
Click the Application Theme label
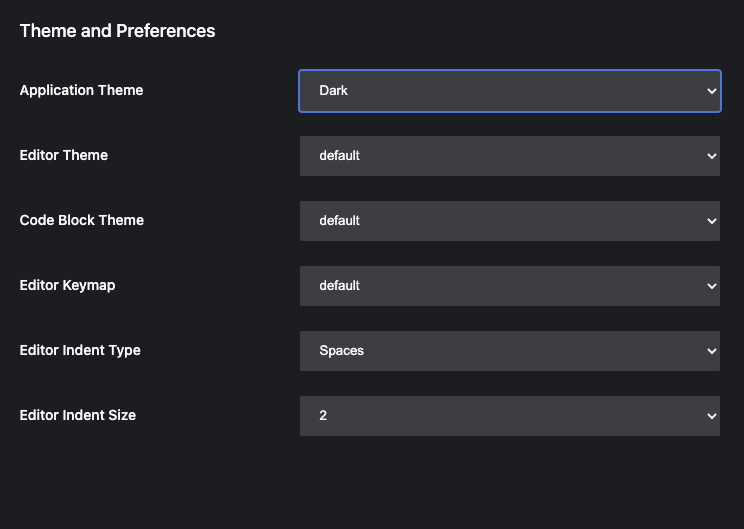81,90
